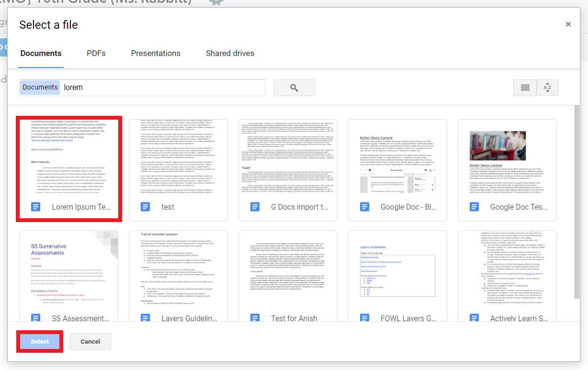This screenshot has width=588, height=370.
Task: Click the Docs icon next to test
Action: coord(144,206)
